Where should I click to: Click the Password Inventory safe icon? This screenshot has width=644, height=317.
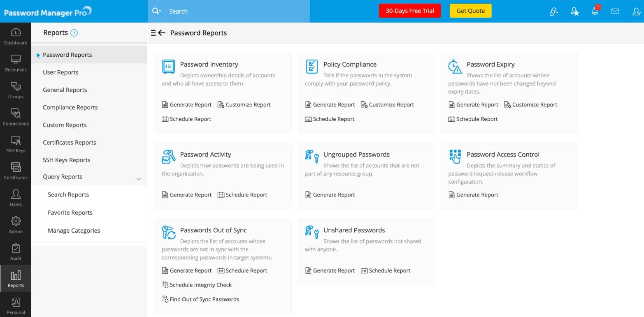pyautogui.click(x=169, y=67)
